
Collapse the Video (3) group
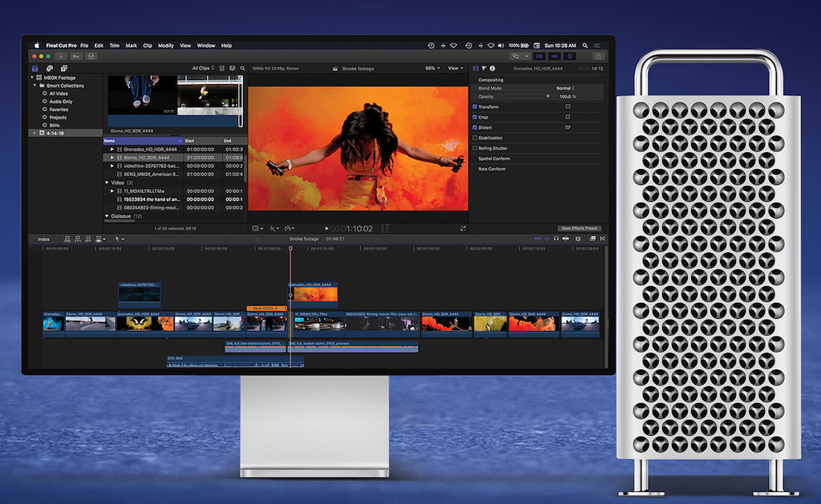click(x=107, y=183)
